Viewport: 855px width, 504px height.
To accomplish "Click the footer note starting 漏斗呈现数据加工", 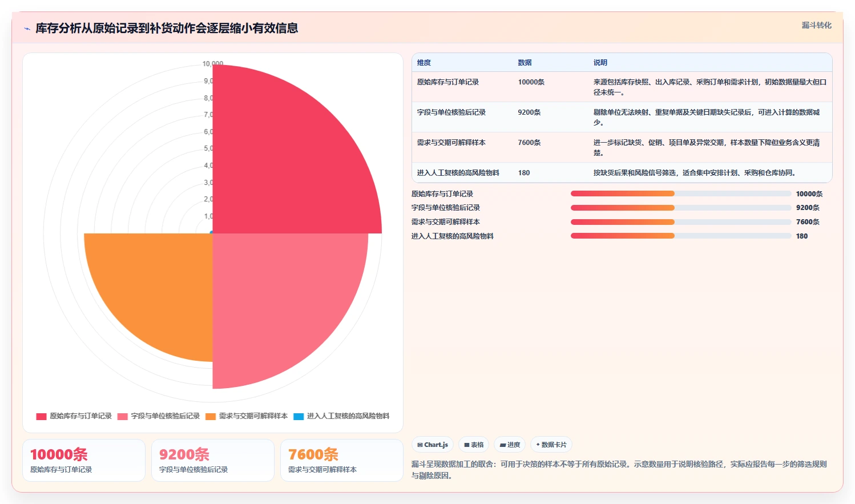I will 619,470.
